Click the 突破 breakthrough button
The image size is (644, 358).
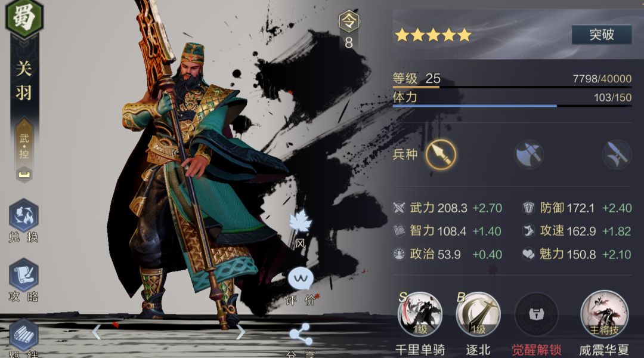point(602,35)
